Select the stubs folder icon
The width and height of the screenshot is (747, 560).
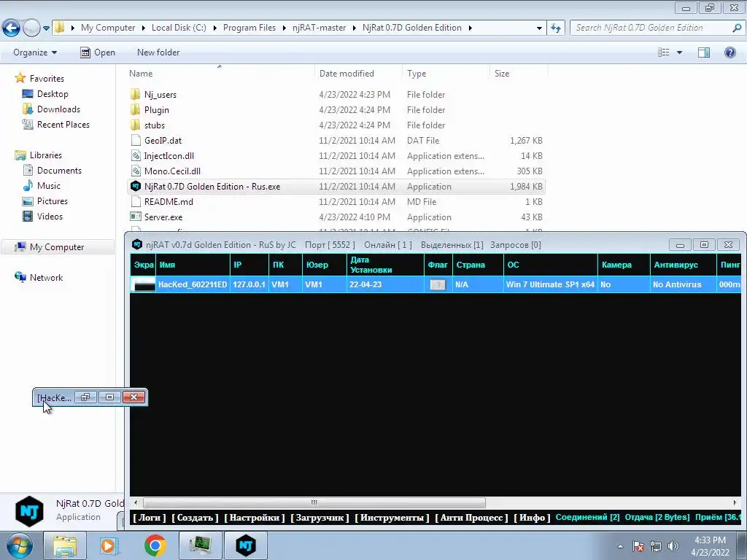[x=136, y=125]
